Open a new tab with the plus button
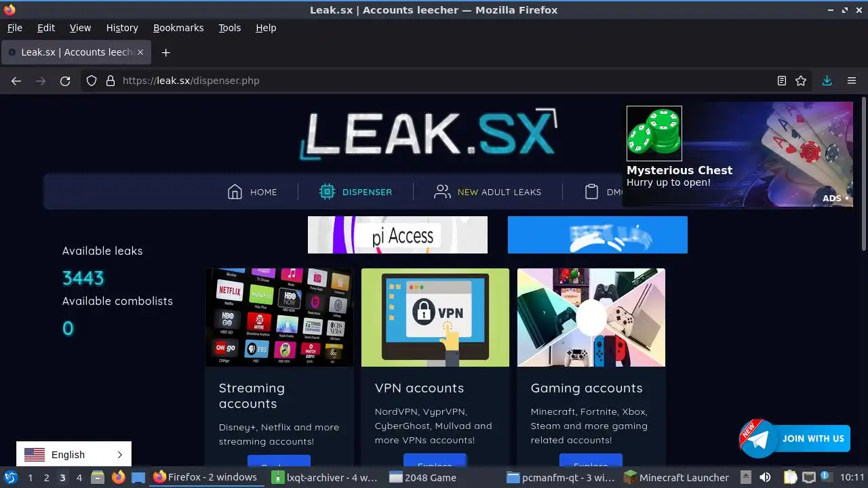 165,52
